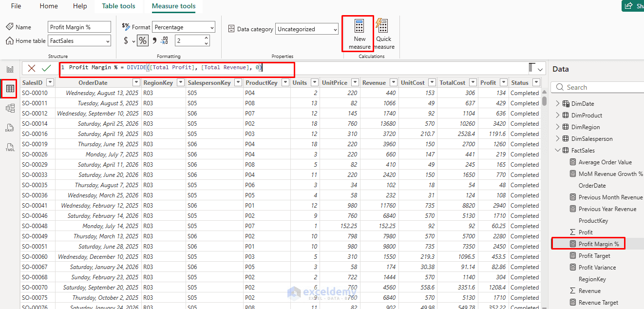
Task: Select the Measure tools tab
Action: tap(174, 6)
